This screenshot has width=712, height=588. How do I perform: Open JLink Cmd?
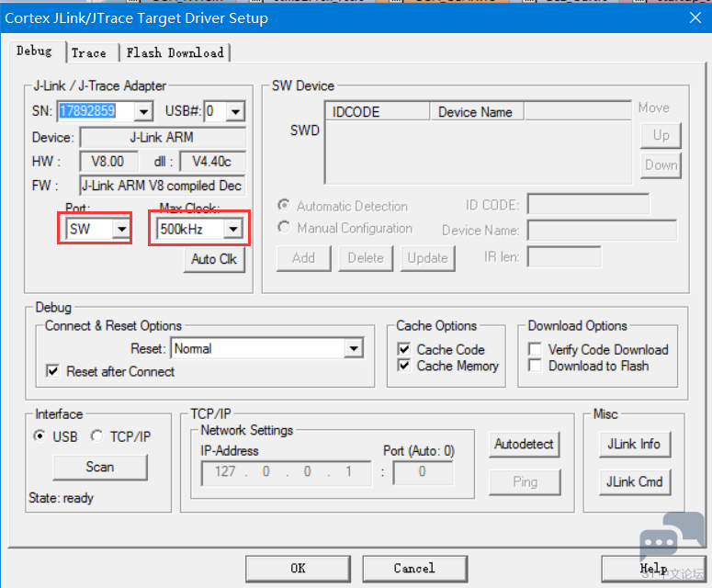pos(634,481)
